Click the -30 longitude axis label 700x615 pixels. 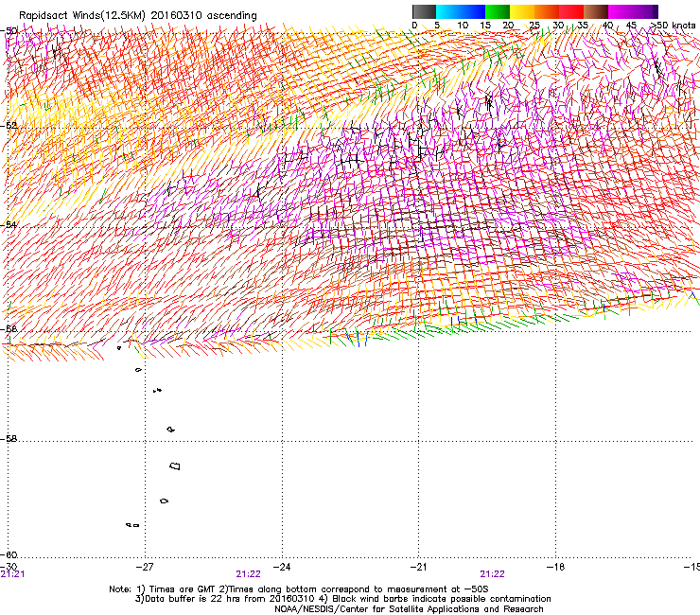(9, 567)
